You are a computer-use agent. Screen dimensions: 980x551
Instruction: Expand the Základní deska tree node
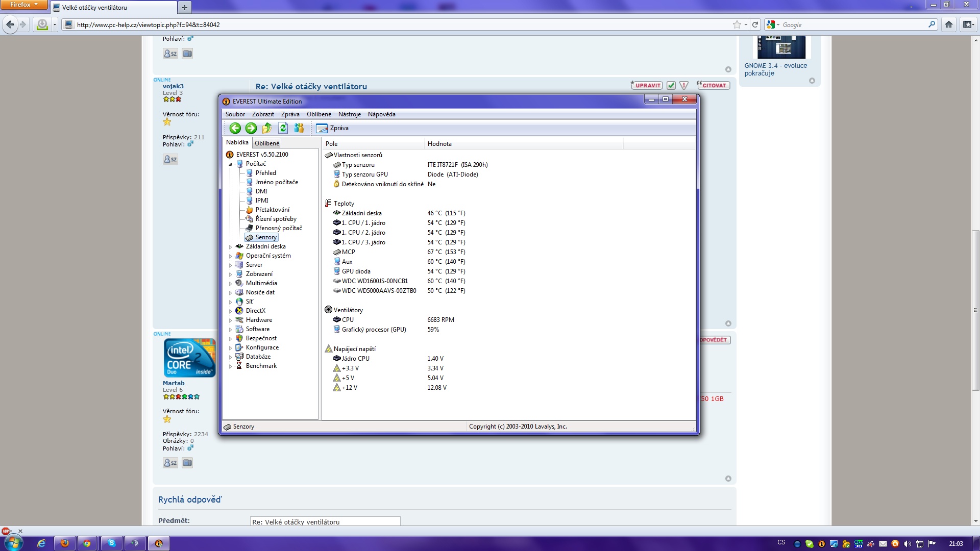[230, 247]
